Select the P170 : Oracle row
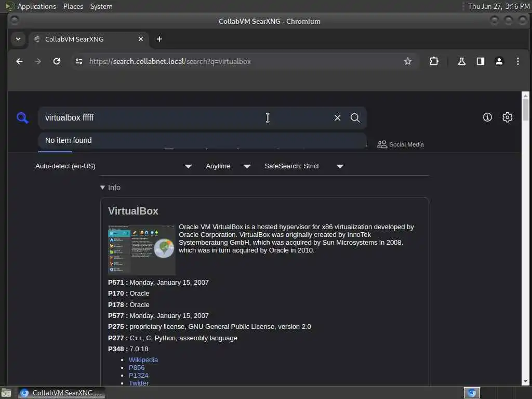This screenshot has width=532, height=399. click(129, 293)
